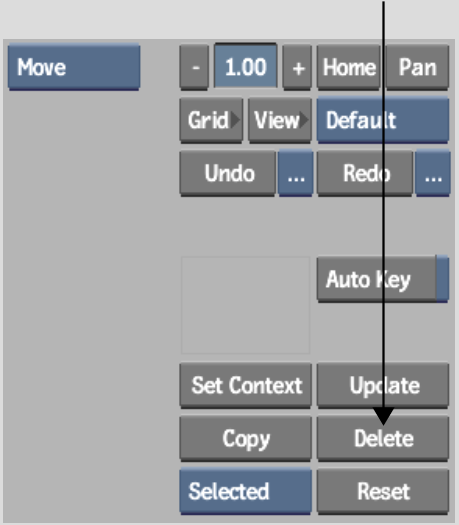Open the Default dropdown box
The image size is (459, 525).
(383, 120)
